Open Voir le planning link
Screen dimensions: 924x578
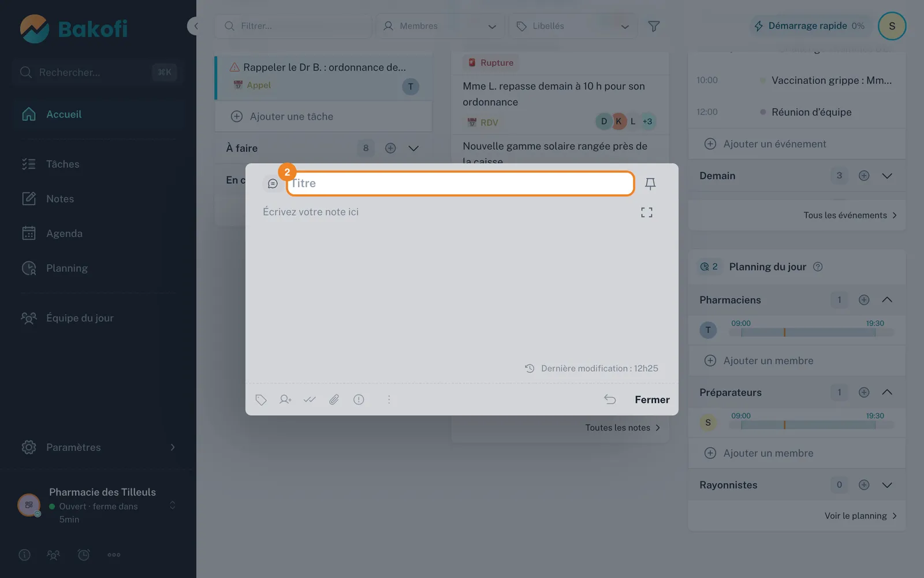(861, 516)
